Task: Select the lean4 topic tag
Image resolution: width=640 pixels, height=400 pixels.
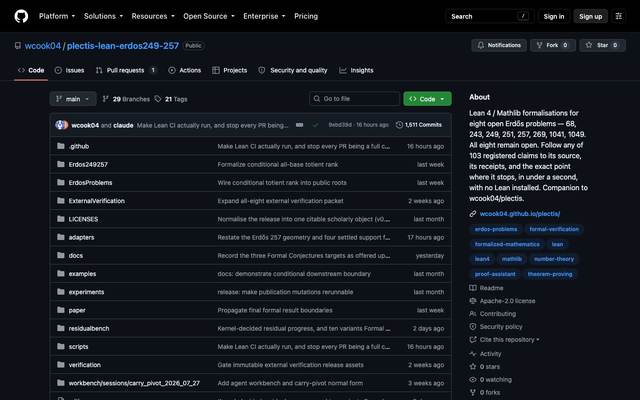Action: pyautogui.click(x=482, y=259)
